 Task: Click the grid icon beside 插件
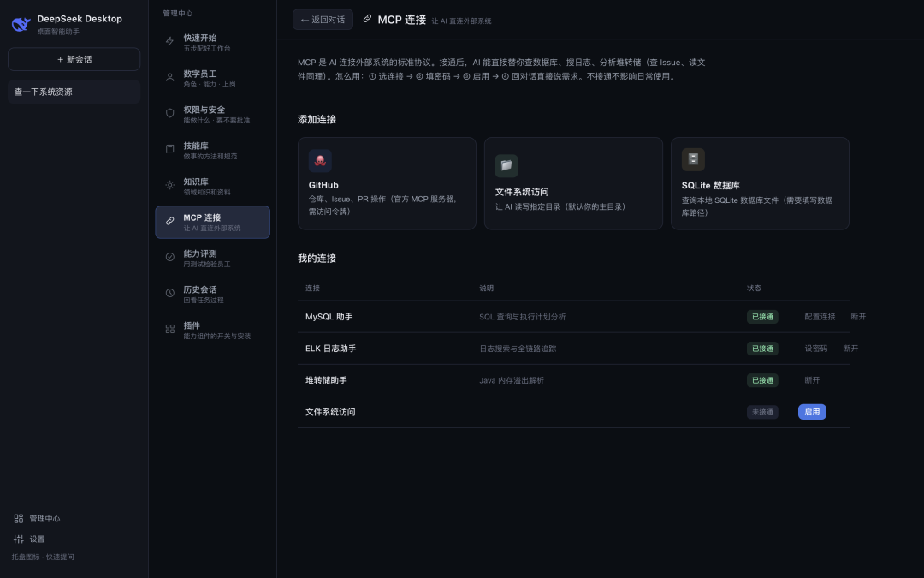pos(169,329)
